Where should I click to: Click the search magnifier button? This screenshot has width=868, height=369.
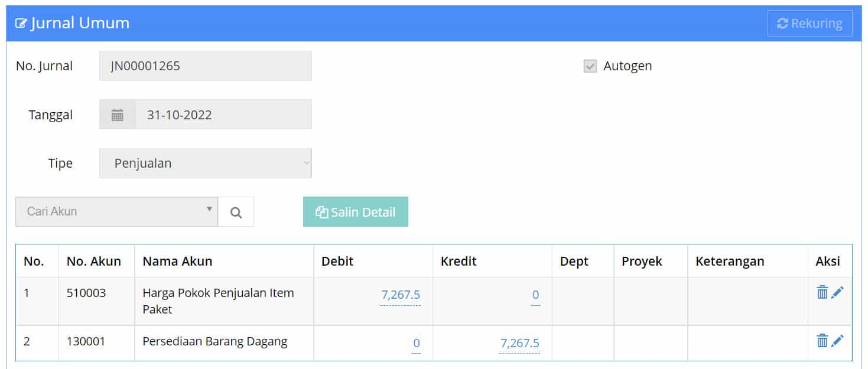(x=236, y=212)
